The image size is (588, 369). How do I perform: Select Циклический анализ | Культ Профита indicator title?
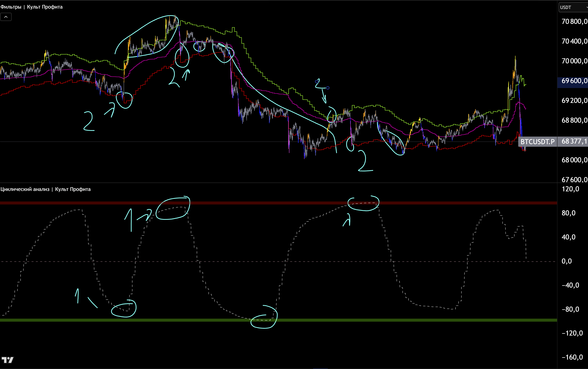pyautogui.click(x=45, y=189)
